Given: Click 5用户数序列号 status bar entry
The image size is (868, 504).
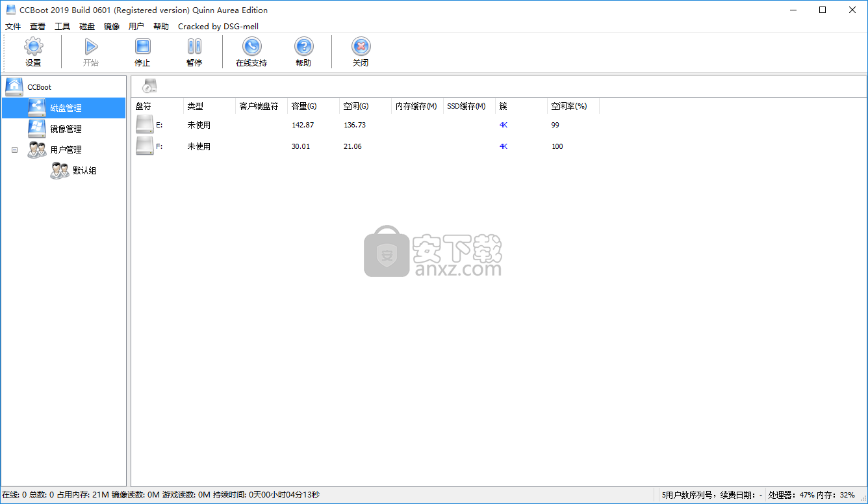Looking at the screenshot, I should click(x=712, y=495).
